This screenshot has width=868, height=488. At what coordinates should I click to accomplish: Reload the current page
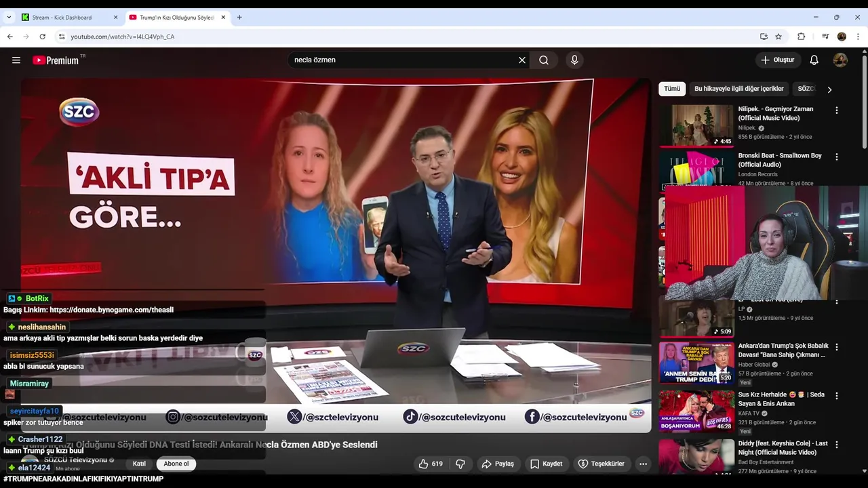point(42,37)
